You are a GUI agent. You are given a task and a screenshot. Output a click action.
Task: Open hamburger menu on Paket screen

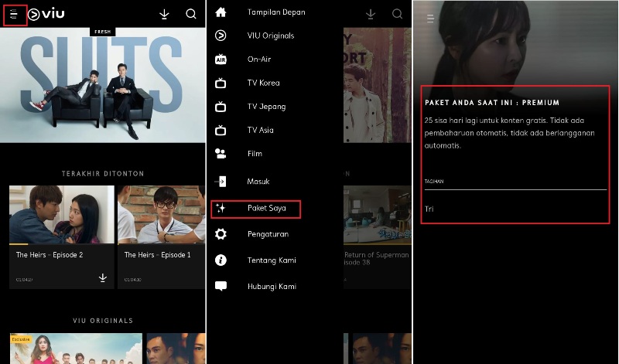click(x=430, y=18)
